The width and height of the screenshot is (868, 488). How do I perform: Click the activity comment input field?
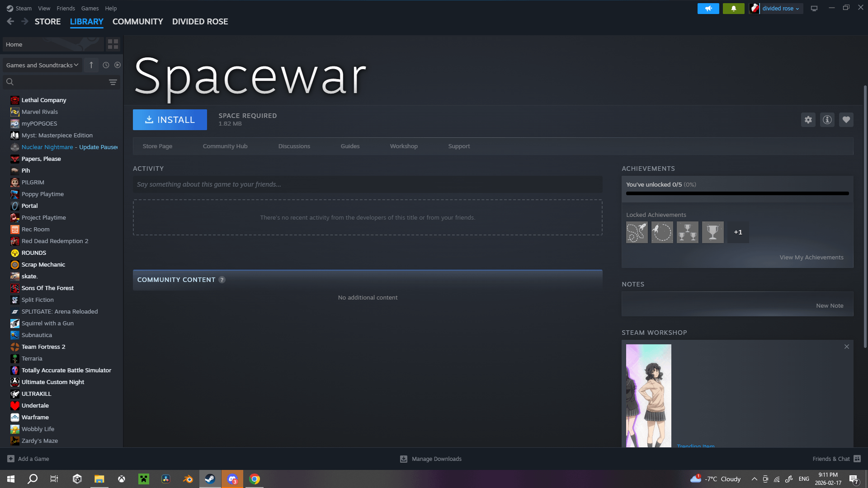(367, 184)
